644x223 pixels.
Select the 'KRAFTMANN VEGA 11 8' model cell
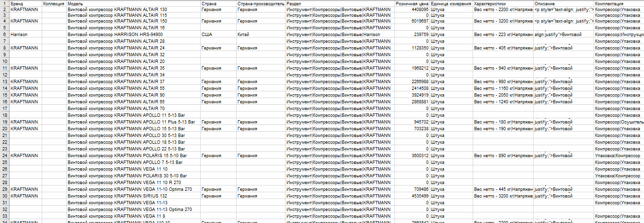pyautogui.click(x=133, y=216)
